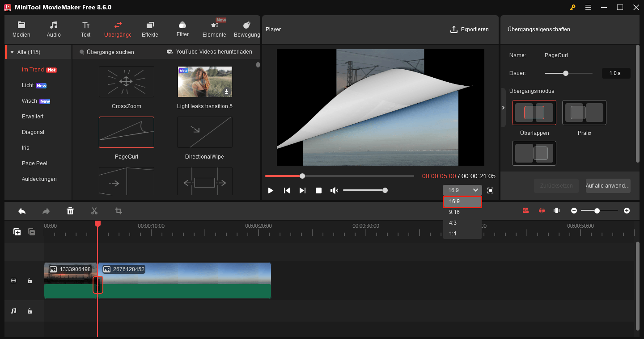Screen dimensions: 644x339
Task: Lock the audio track
Action: 30,311
